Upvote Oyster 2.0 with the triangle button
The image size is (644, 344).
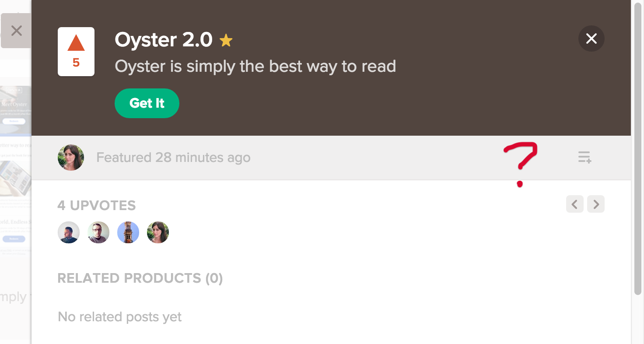pyautogui.click(x=76, y=51)
